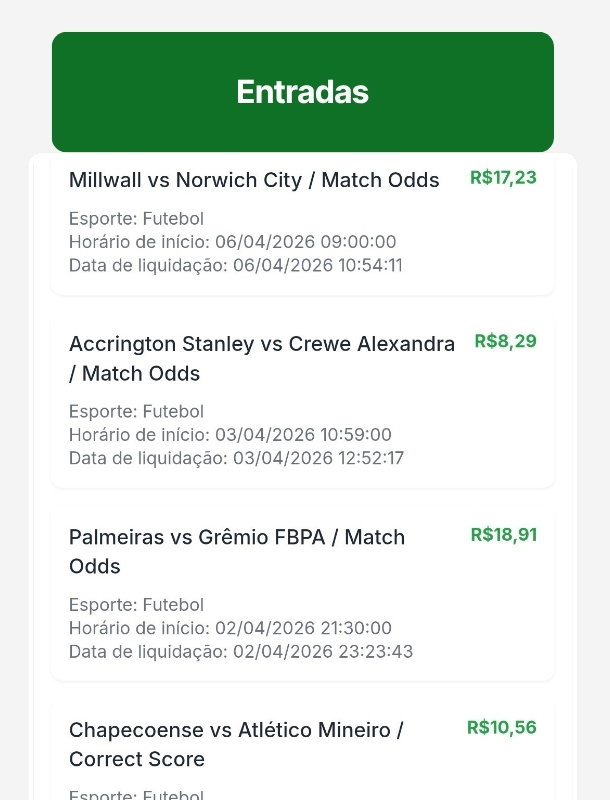Select the R$8,29 amount
The height and width of the screenshot is (800, 610).
[505, 341]
